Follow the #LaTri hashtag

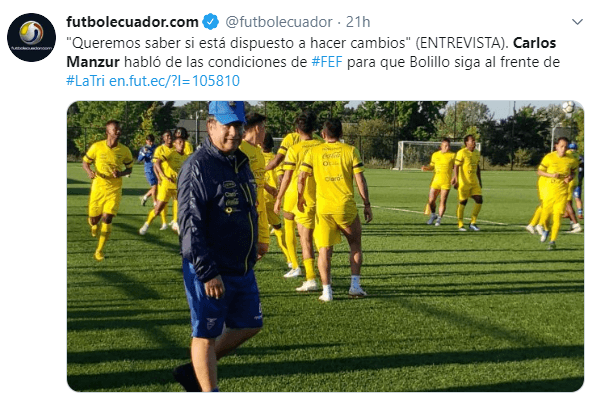click(86, 81)
